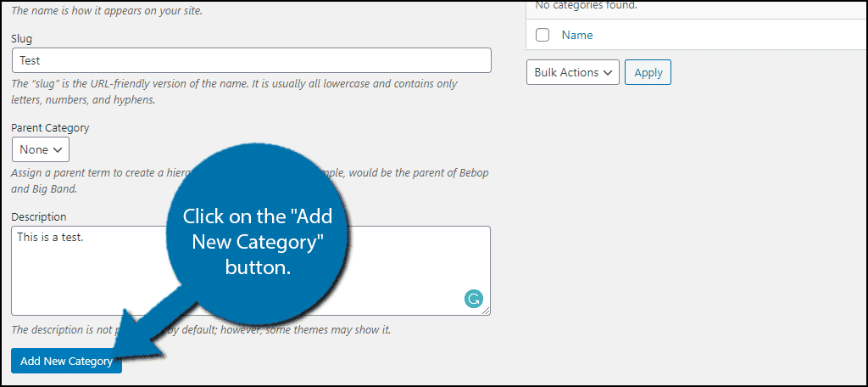
Task: Expand the Bulk Actions dropdown
Action: pos(573,73)
